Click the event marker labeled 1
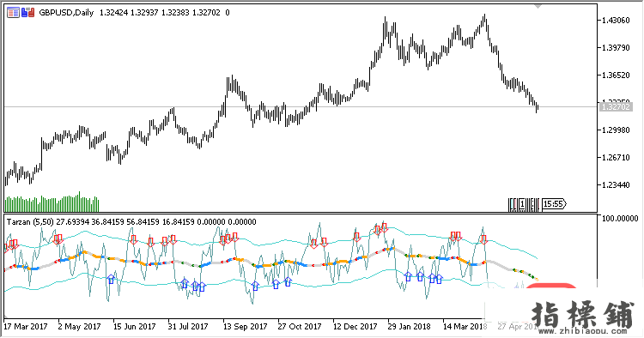 [522, 204]
